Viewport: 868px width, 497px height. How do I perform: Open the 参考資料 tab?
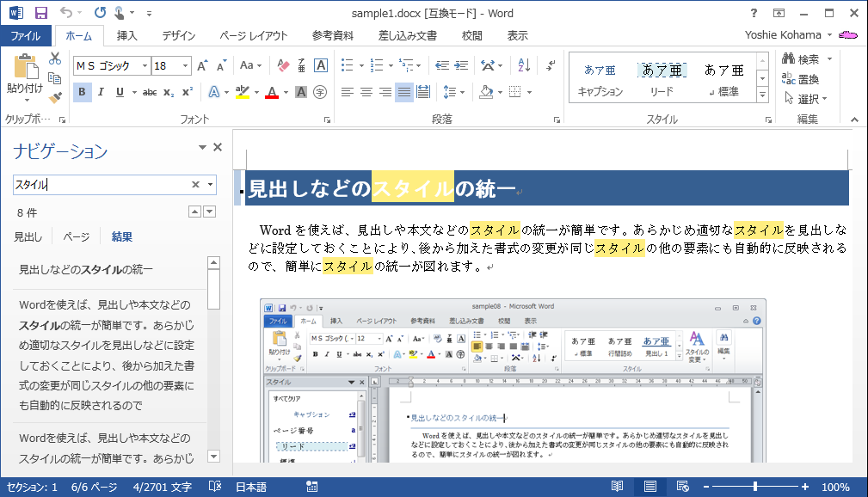point(332,35)
